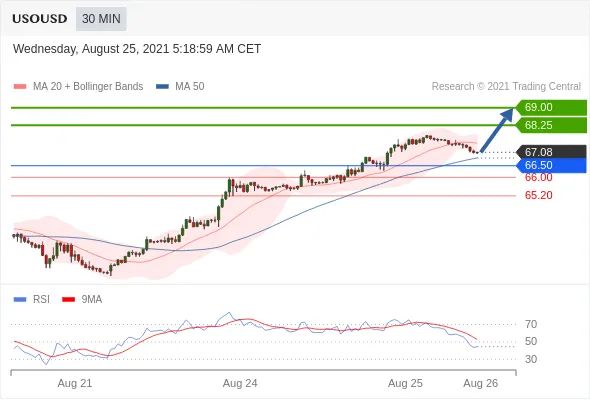Toggle the 9MA legend label
Screen dimensions: 590x400
(x=92, y=300)
